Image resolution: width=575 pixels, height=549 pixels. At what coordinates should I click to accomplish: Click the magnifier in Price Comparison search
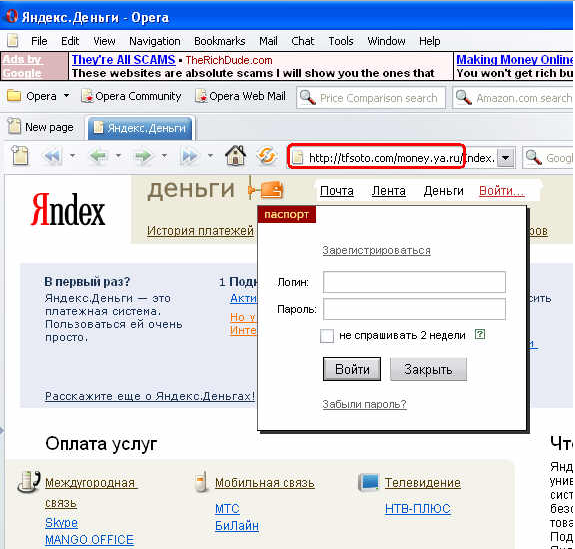[x=308, y=97]
